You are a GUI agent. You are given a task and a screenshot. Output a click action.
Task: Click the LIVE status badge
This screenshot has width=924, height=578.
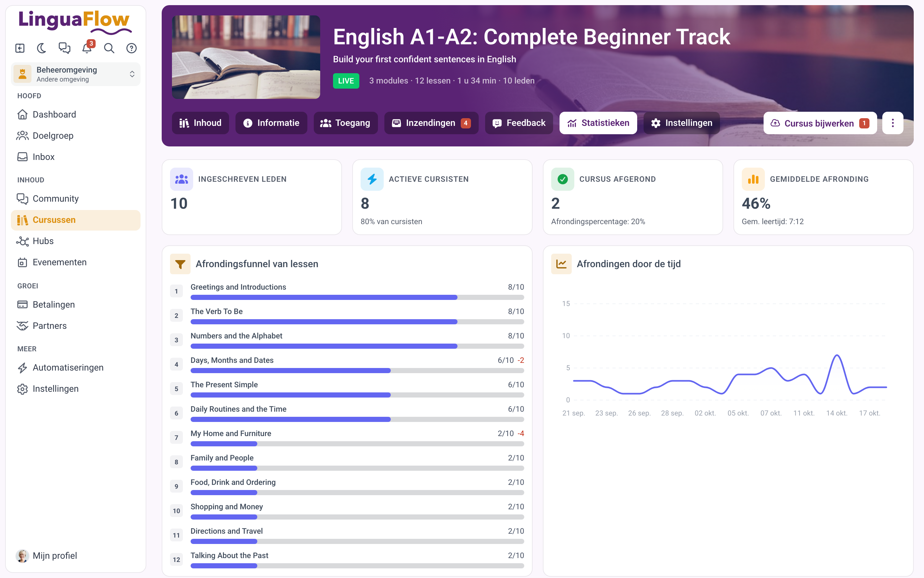tap(346, 81)
